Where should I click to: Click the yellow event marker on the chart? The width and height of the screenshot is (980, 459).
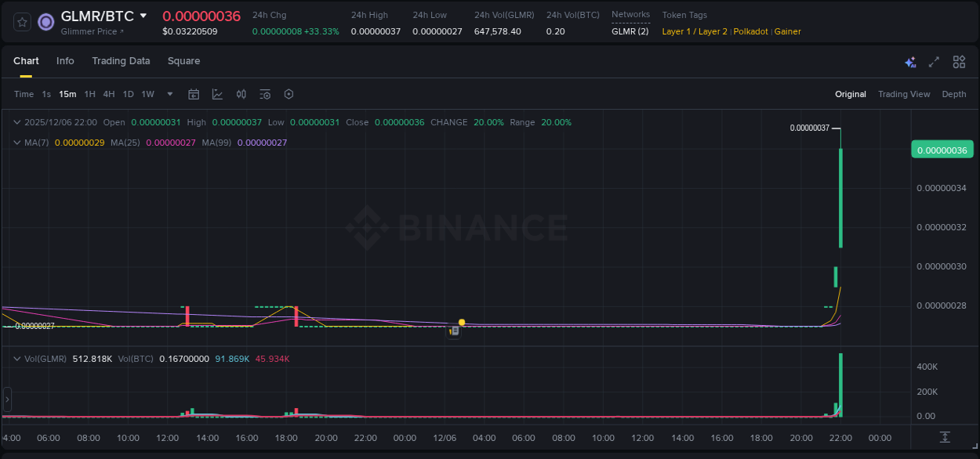click(462, 321)
